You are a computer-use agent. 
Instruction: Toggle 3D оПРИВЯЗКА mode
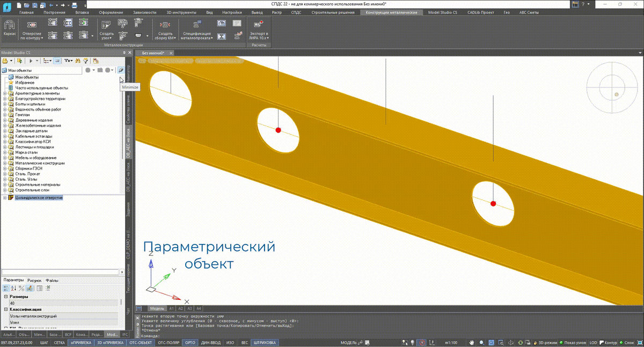tap(111, 342)
